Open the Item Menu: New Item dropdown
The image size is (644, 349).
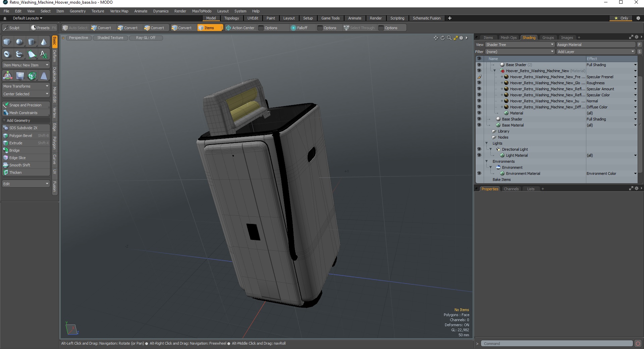pyautogui.click(x=26, y=65)
